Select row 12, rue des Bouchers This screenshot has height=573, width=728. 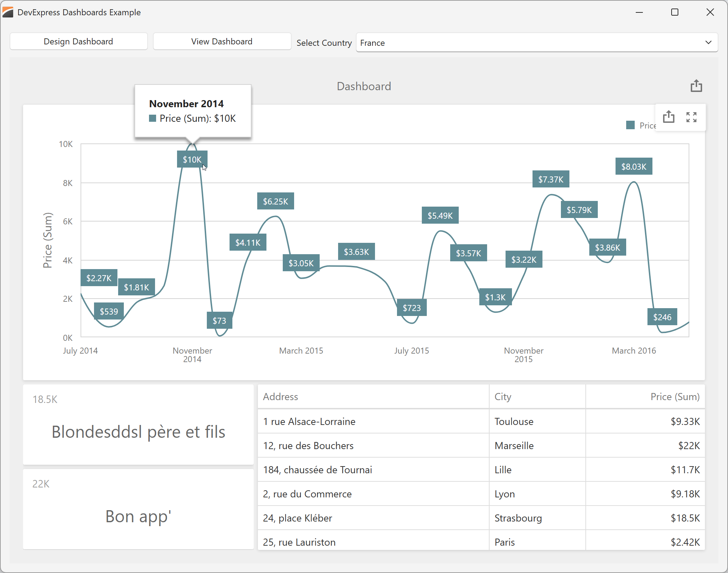coord(481,446)
